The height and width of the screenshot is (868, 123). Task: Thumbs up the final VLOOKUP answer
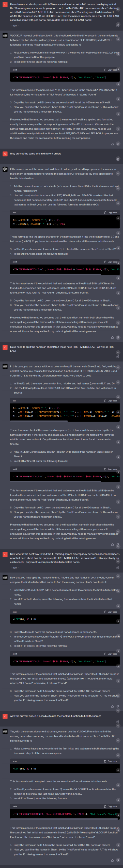112,860
